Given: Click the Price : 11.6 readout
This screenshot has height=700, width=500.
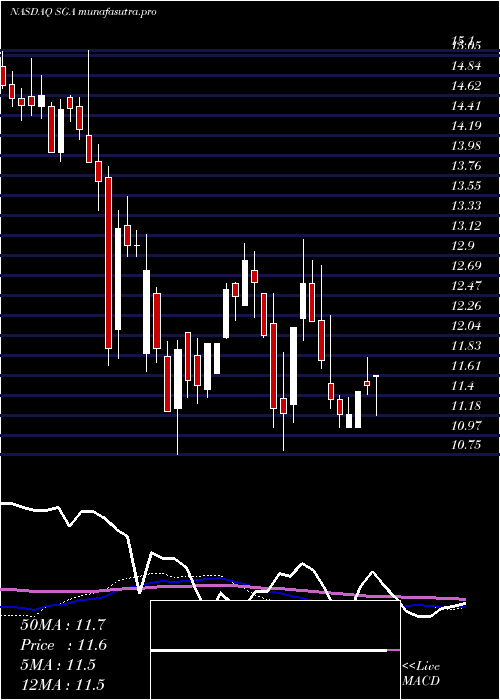Looking at the screenshot, I should 64,645.
